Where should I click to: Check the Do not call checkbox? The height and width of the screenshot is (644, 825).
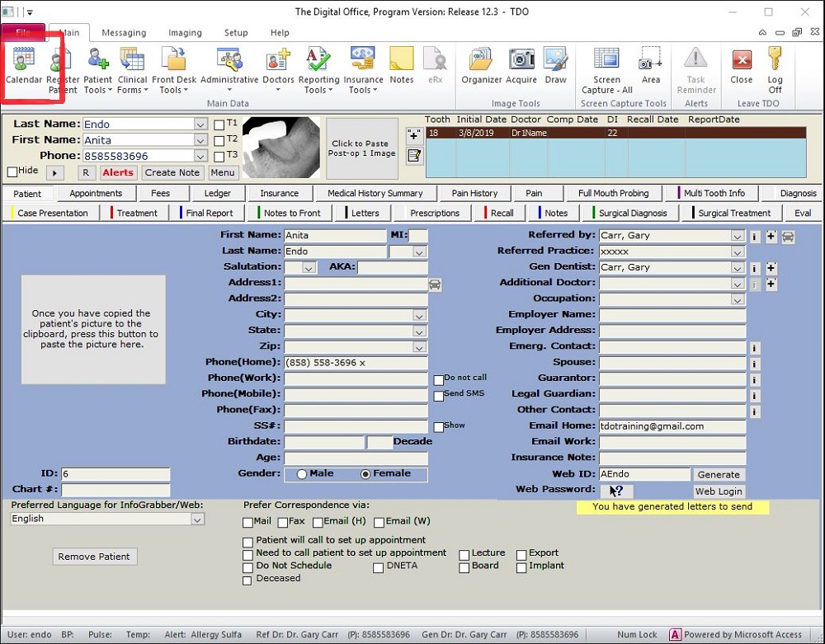(x=439, y=380)
